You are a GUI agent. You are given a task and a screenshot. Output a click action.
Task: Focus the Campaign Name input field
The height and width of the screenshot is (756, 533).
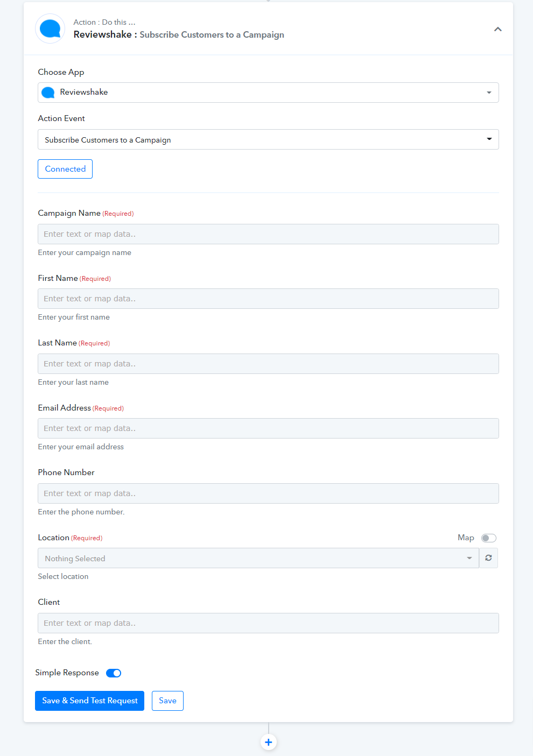click(268, 234)
